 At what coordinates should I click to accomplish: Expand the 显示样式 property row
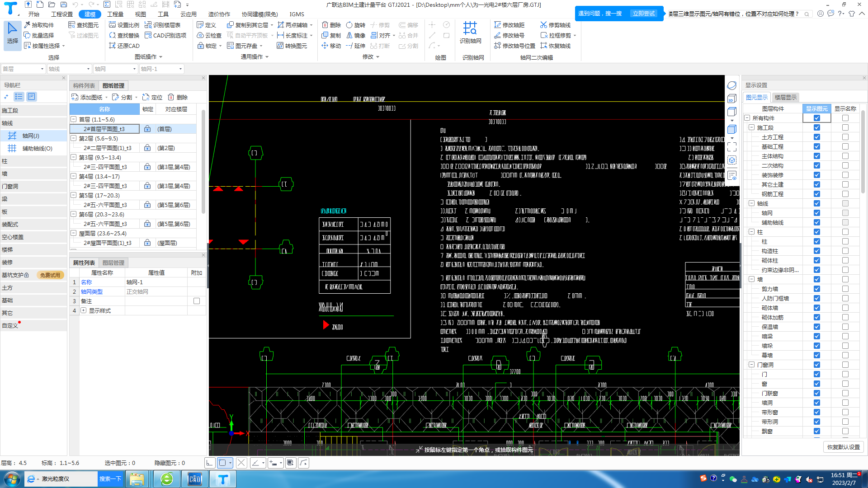pyautogui.click(x=84, y=310)
